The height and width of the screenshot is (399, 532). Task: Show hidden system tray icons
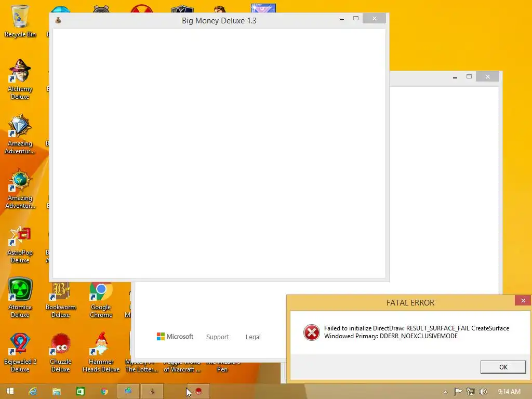coord(445,392)
